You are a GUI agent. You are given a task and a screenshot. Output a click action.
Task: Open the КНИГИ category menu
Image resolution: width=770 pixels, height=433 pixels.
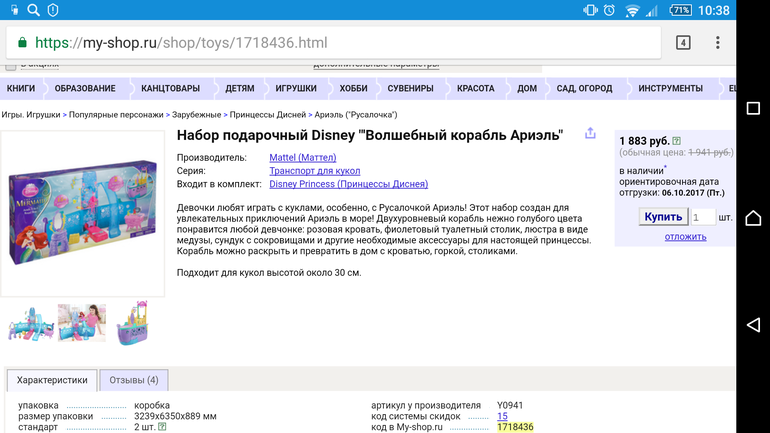tap(21, 88)
